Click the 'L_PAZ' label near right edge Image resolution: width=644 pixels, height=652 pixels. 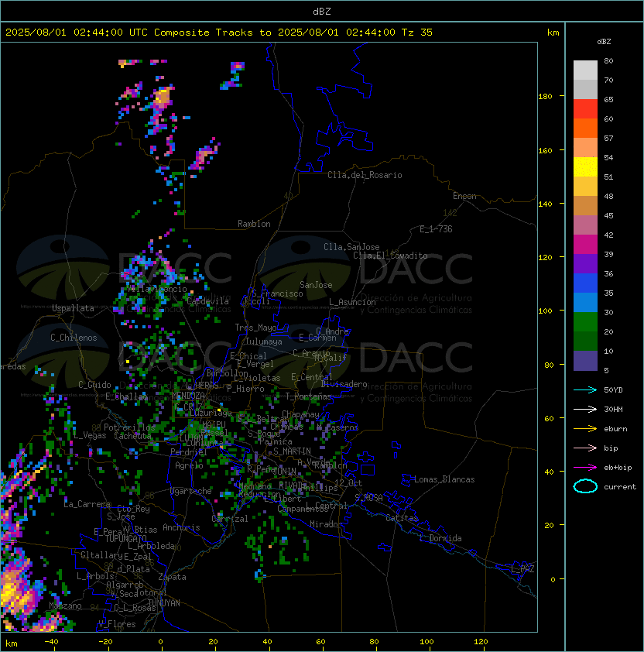click(522, 569)
